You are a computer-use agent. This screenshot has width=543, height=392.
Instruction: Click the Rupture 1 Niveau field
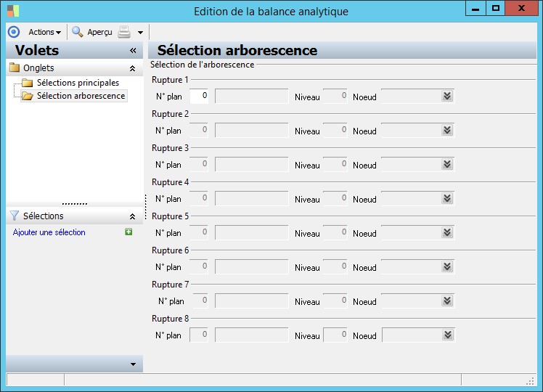pyautogui.click(x=335, y=96)
